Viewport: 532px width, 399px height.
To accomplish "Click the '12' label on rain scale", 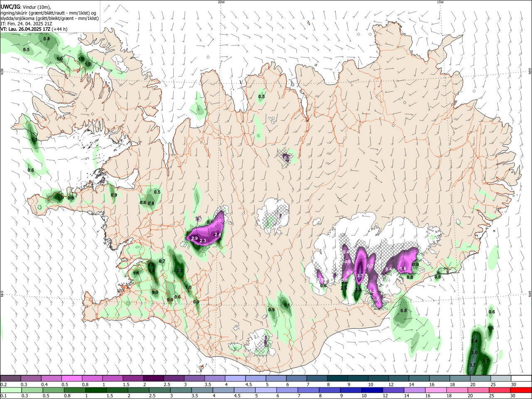I will coord(385,396).
